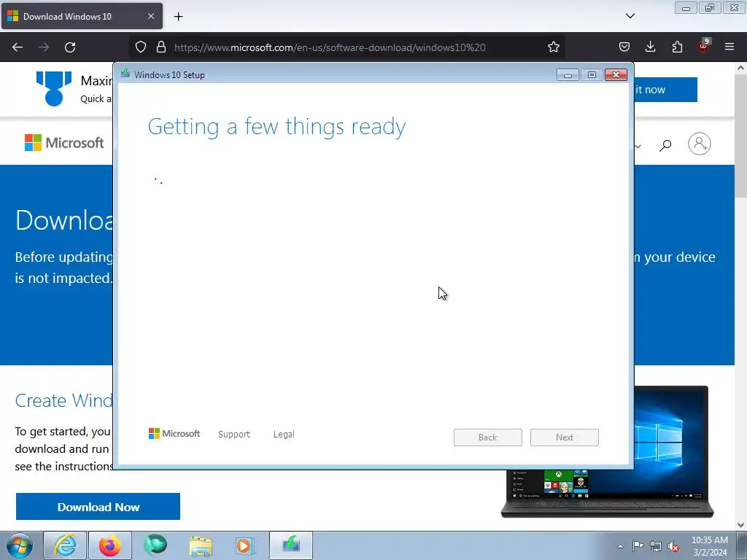Switch to Firefox in taskbar
The width and height of the screenshot is (747, 560).
click(110, 545)
